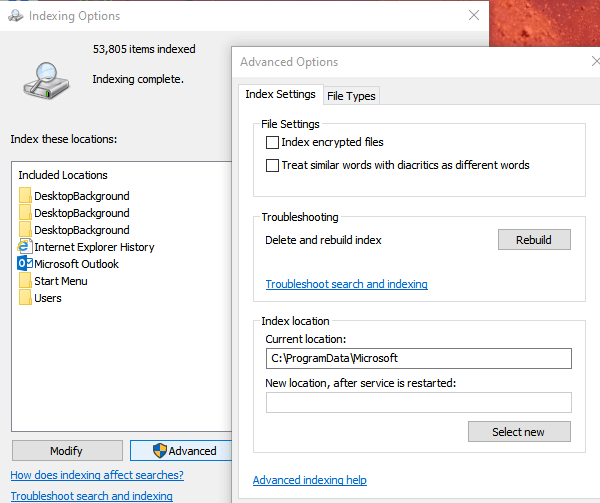
Task: Open How does indexing affect searches link
Action: coord(97,475)
